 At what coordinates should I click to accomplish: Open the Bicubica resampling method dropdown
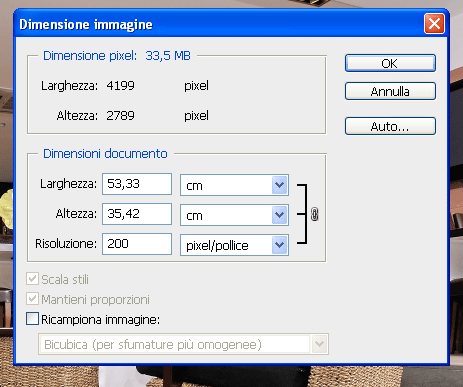click(183, 344)
